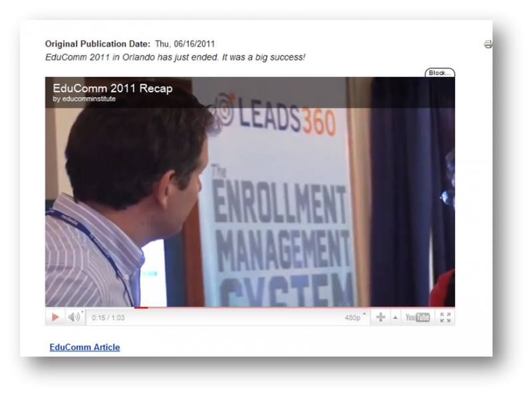Image resolution: width=532 pixels, height=396 pixels.
Task: Enter fullscreen mode in video player
Action: point(446,318)
